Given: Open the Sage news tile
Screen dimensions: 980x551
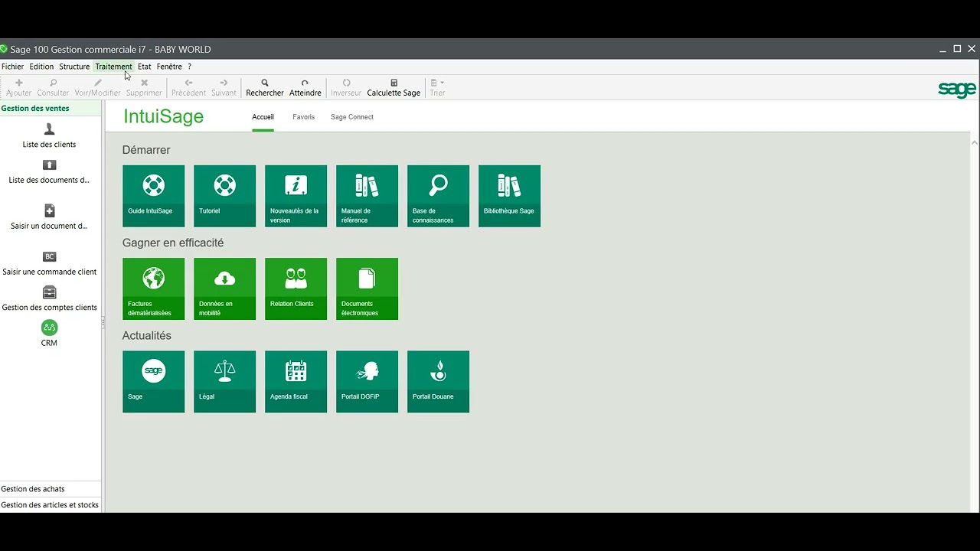Looking at the screenshot, I should tap(153, 382).
